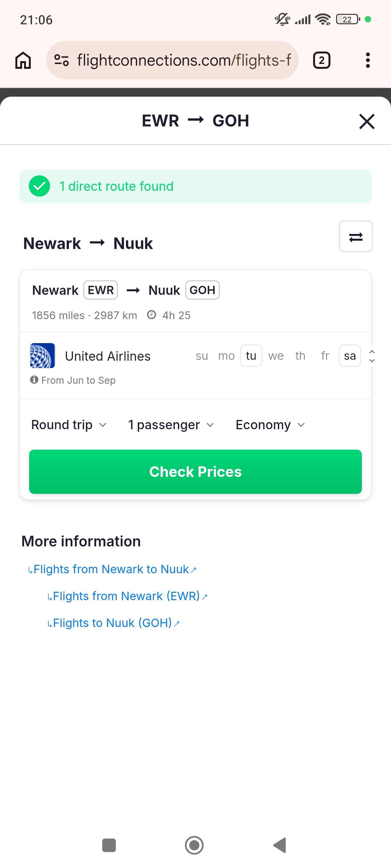Click the Check Prices button
The width and height of the screenshot is (391, 868).
pos(195,472)
